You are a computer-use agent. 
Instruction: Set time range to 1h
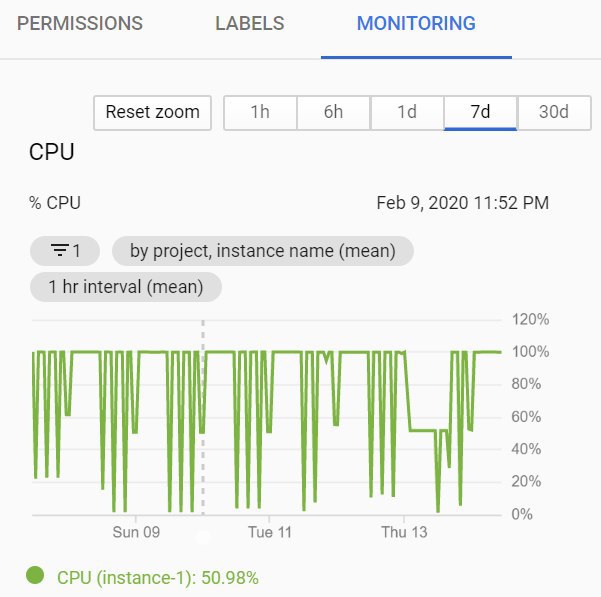point(260,112)
